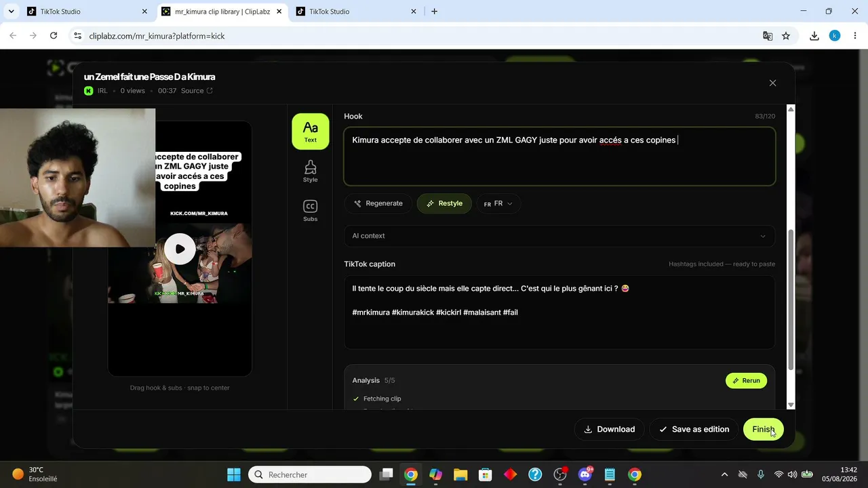Open the FR language dropdown

pyautogui.click(x=498, y=203)
